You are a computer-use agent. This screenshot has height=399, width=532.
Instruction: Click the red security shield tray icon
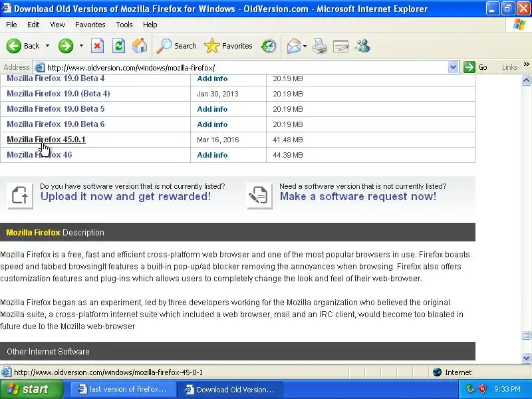click(482, 389)
